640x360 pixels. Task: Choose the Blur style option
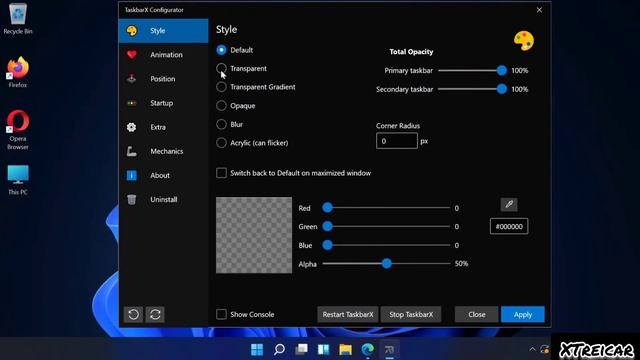pos(221,124)
